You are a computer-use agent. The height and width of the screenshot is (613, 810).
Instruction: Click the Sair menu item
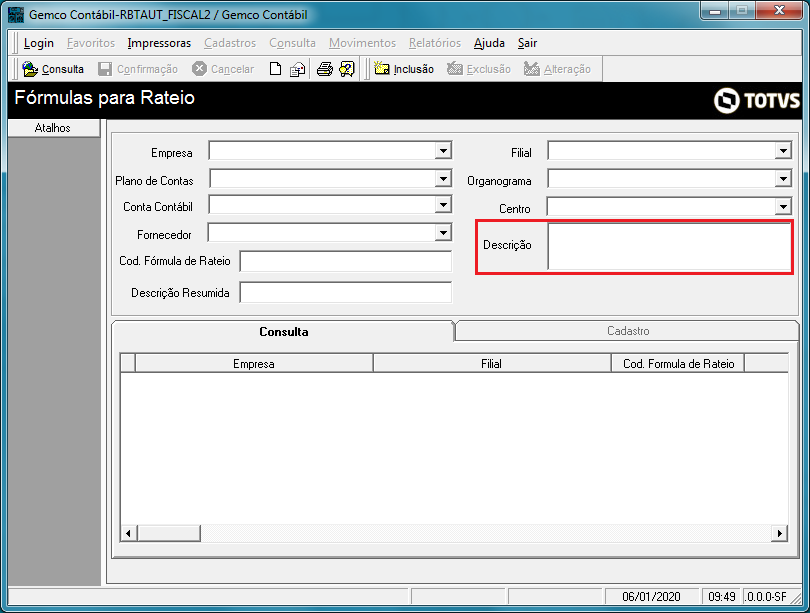coord(527,43)
